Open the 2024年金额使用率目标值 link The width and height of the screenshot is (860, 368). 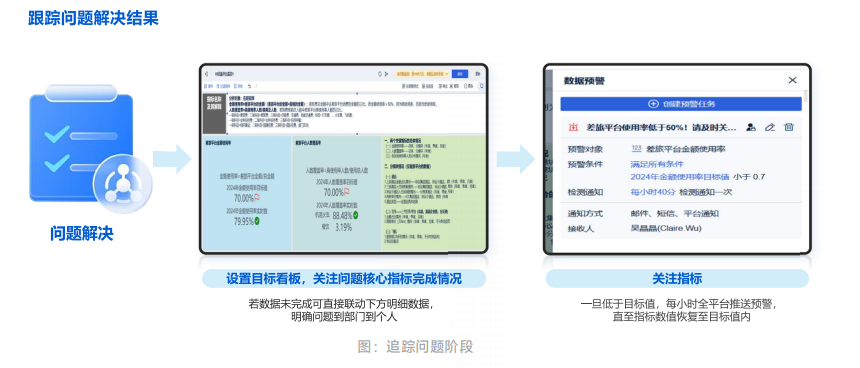pos(680,177)
